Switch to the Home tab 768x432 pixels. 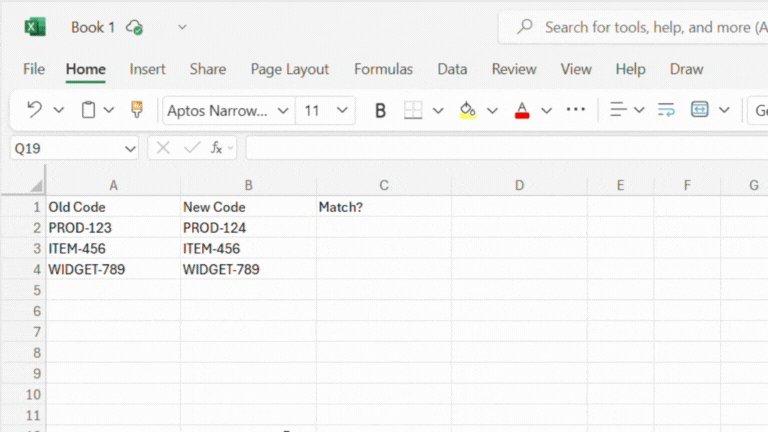pyautogui.click(x=86, y=69)
